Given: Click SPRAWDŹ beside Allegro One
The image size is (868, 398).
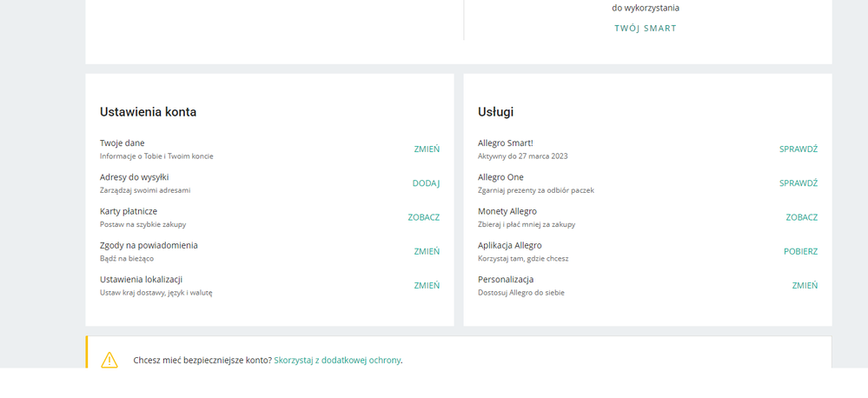Looking at the screenshot, I should 798,183.
